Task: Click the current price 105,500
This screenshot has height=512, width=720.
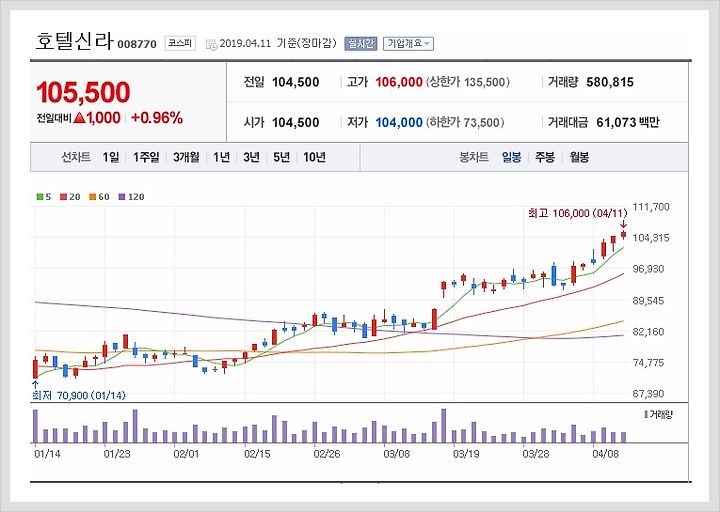Action: pos(83,92)
